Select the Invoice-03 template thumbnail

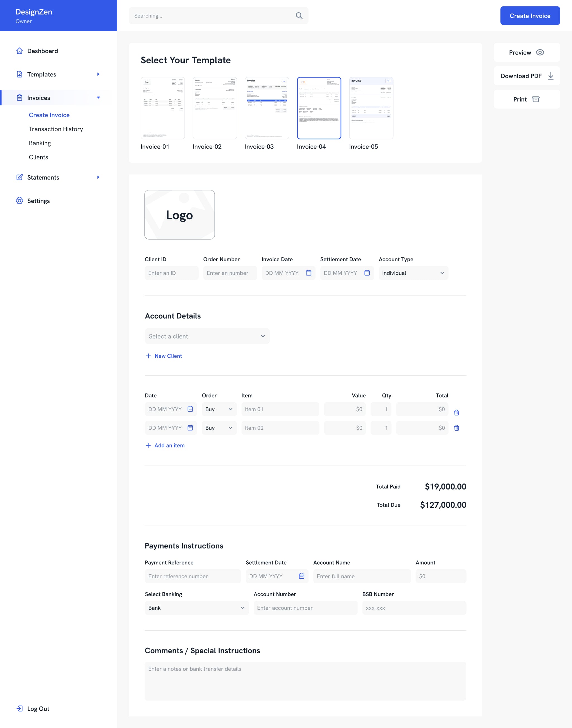[267, 108]
